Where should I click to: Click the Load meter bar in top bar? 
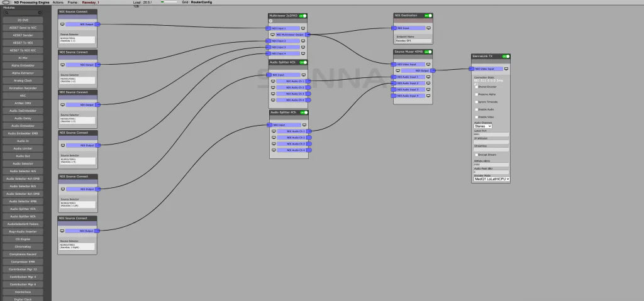point(169,2)
